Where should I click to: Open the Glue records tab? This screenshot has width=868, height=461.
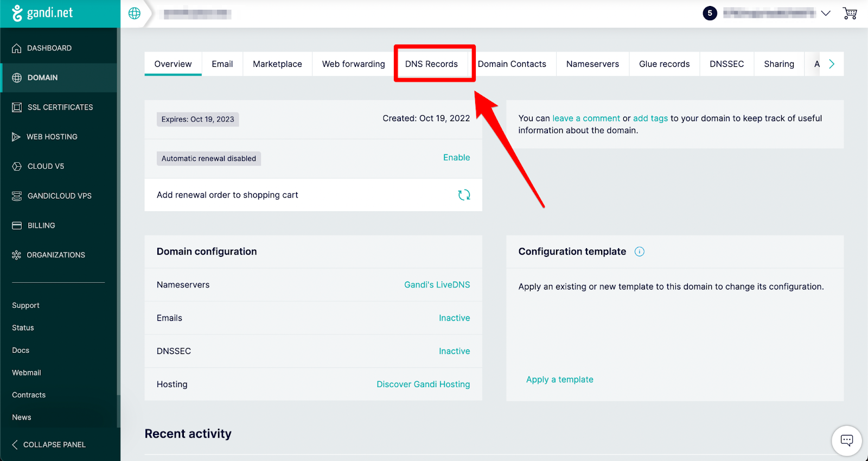pyautogui.click(x=665, y=64)
